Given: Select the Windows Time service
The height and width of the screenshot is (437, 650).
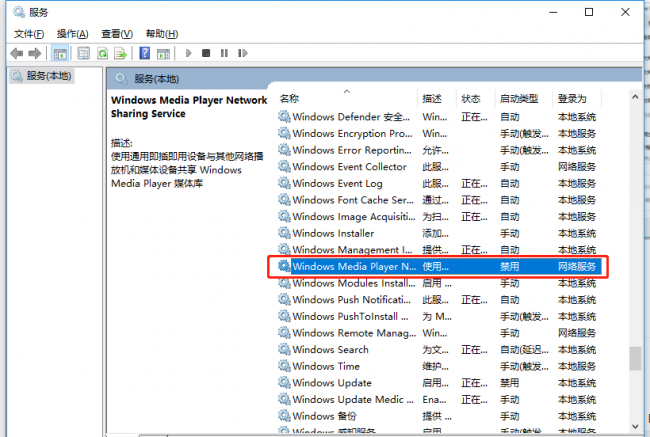Looking at the screenshot, I should tap(439, 366).
